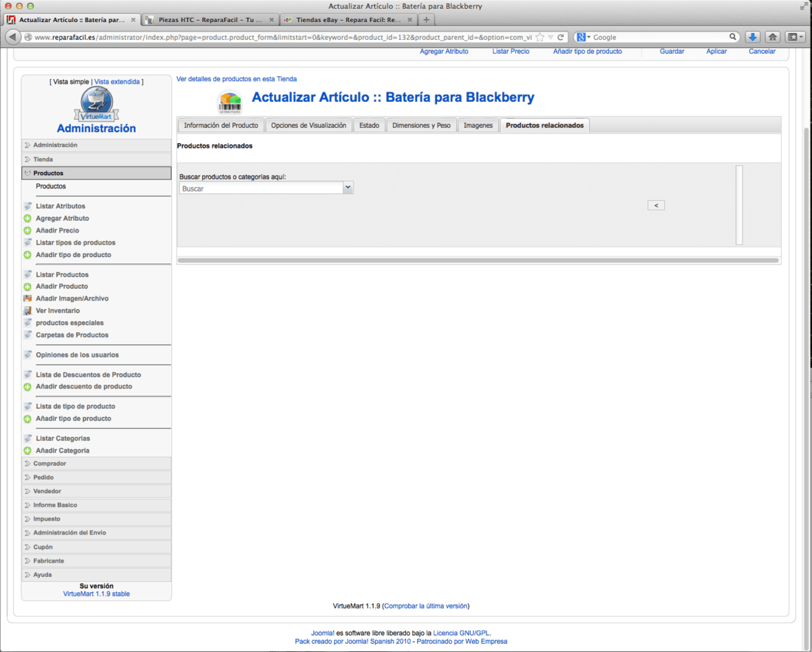This screenshot has width=812, height=652.
Task: Expand the Ayuda sidebar section
Action: coord(96,574)
